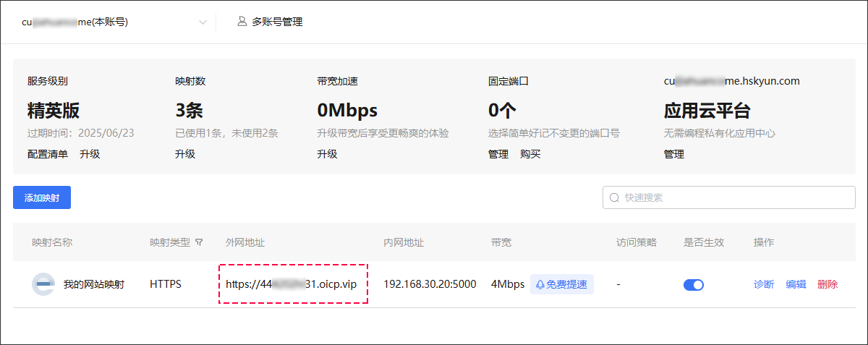Open 配置清单 under service level
This screenshot has width=868, height=345.
[48, 154]
